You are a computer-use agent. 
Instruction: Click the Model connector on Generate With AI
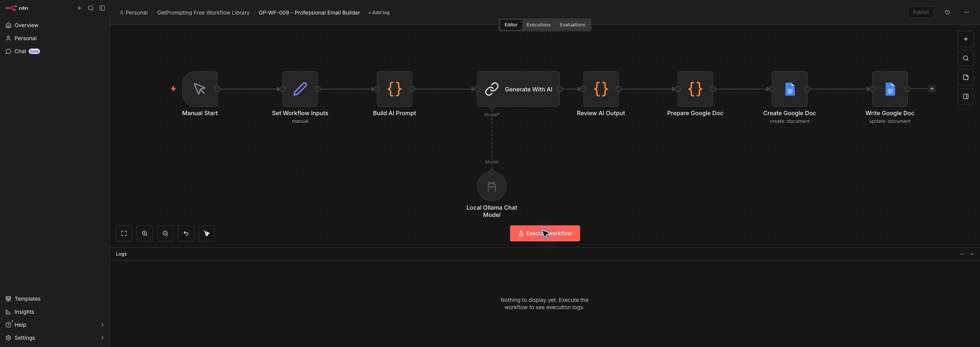click(492, 107)
